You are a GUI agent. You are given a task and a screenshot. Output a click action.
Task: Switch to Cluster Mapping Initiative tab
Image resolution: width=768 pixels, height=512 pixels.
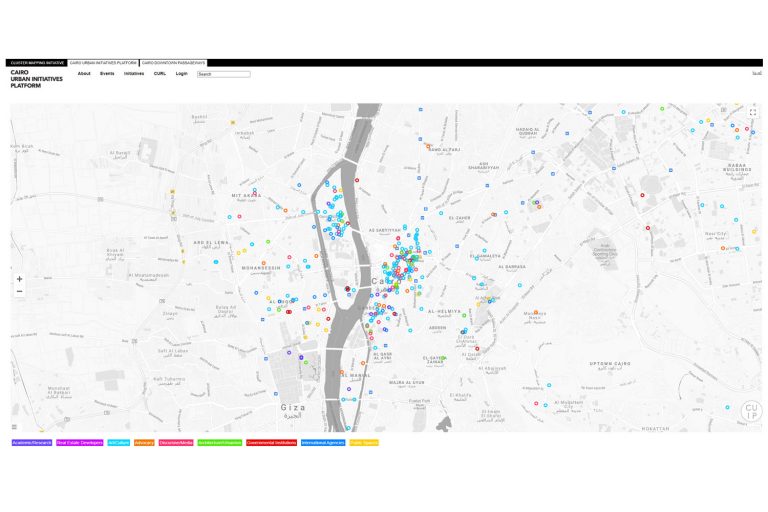click(x=37, y=63)
